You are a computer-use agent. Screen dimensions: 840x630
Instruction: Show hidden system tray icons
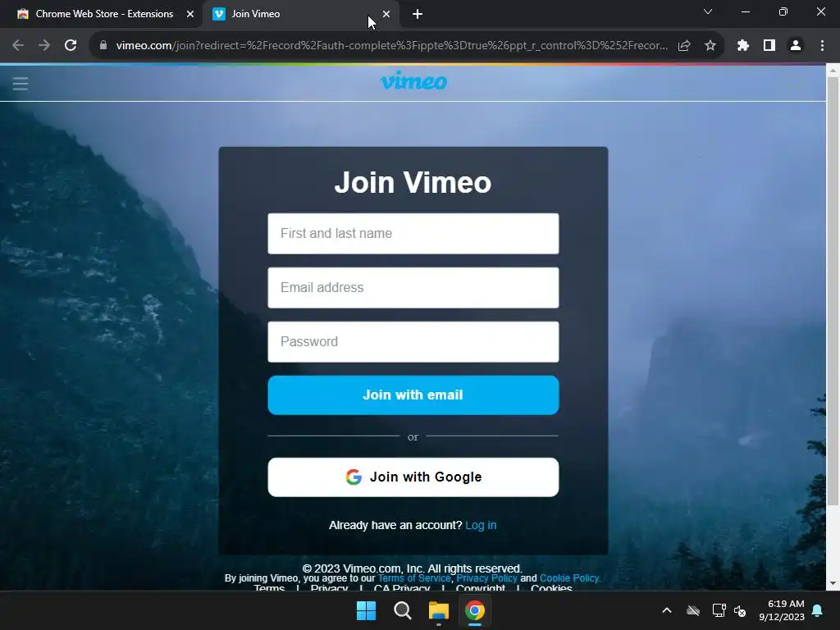(666, 610)
